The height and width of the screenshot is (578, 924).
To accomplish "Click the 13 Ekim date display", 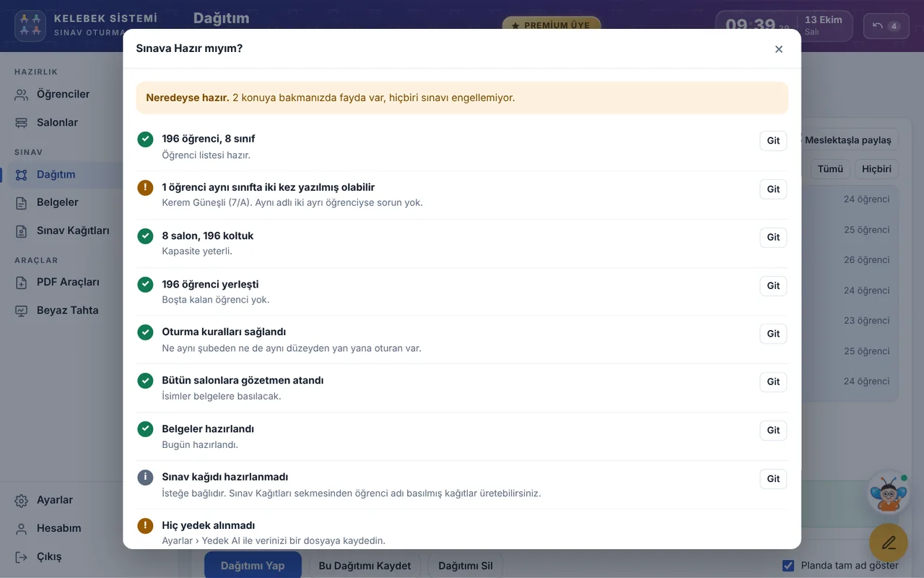I will click(x=824, y=20).
